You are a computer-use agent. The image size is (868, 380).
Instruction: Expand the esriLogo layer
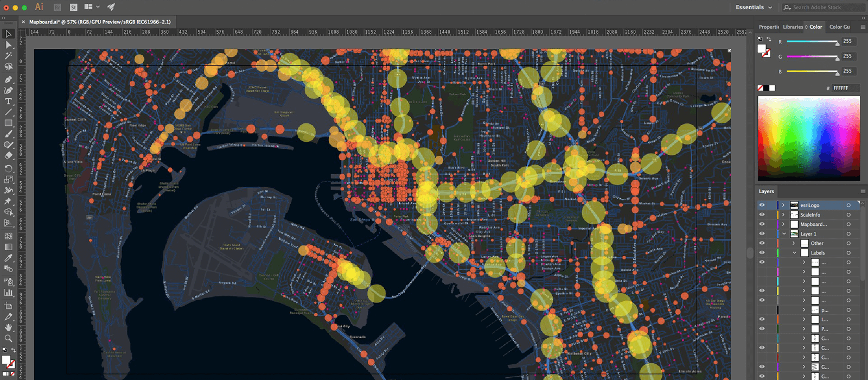point(783,205)
